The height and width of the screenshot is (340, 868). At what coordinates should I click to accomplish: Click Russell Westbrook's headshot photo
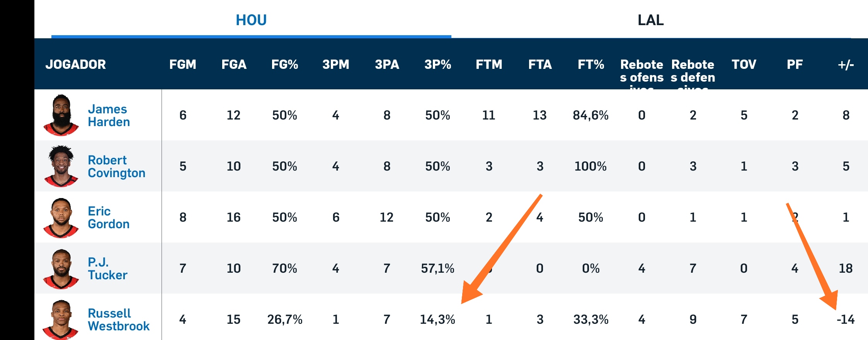[x=61, y=319]
